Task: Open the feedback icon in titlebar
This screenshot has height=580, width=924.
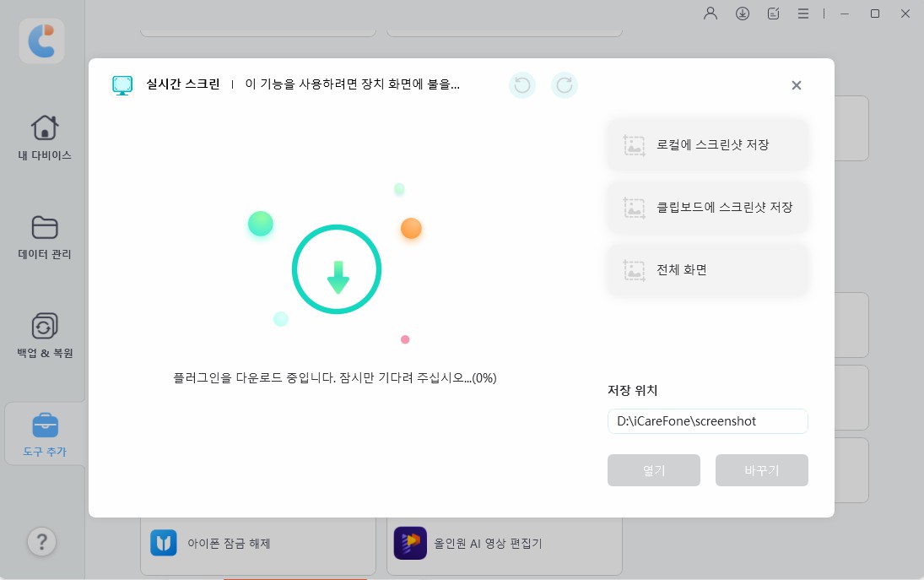Action: 773,13
